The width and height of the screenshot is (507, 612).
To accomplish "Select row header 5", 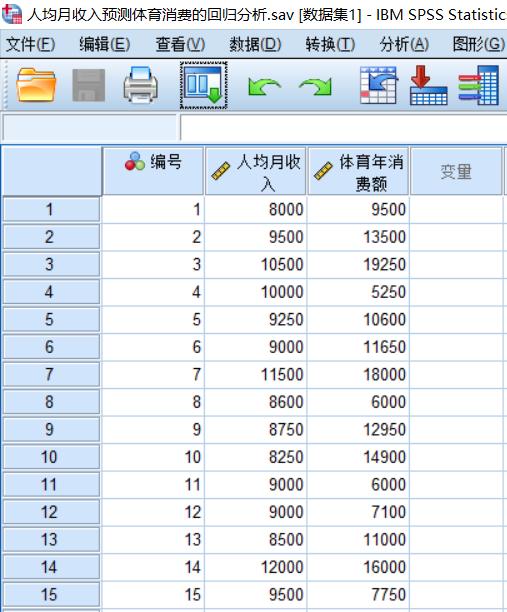I will tap(51, 320).
